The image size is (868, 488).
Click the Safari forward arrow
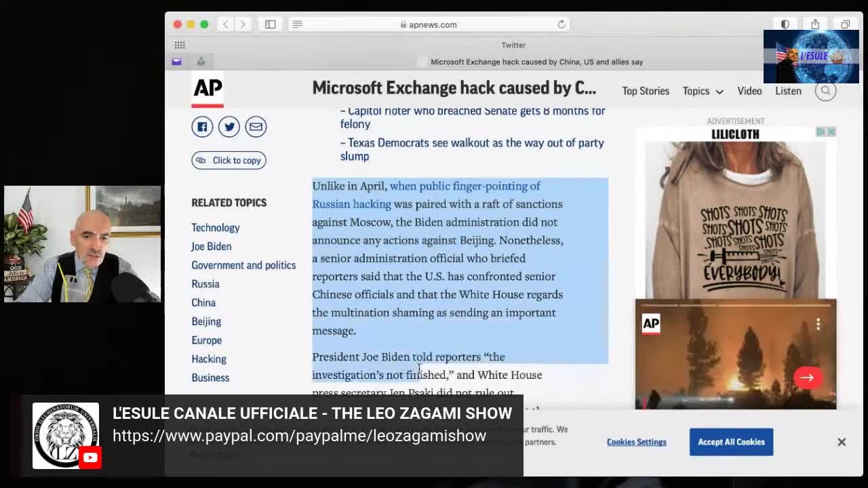click(242, 24)
